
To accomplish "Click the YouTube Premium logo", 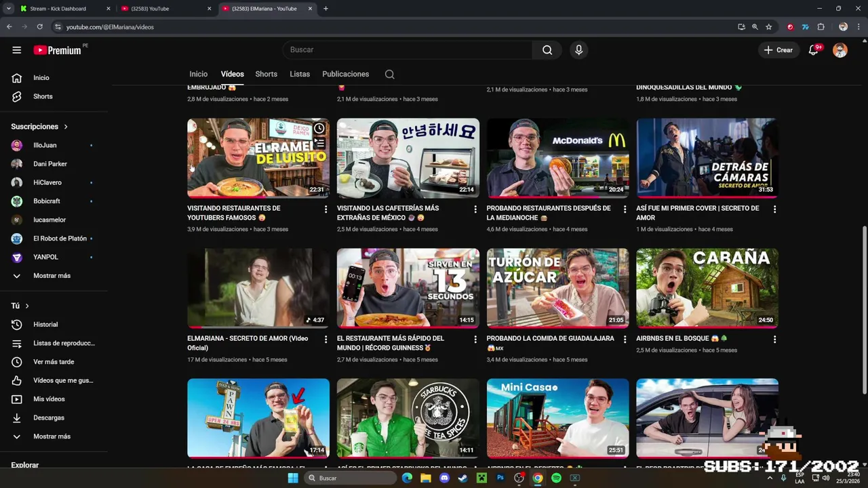I will click(58, 50).
